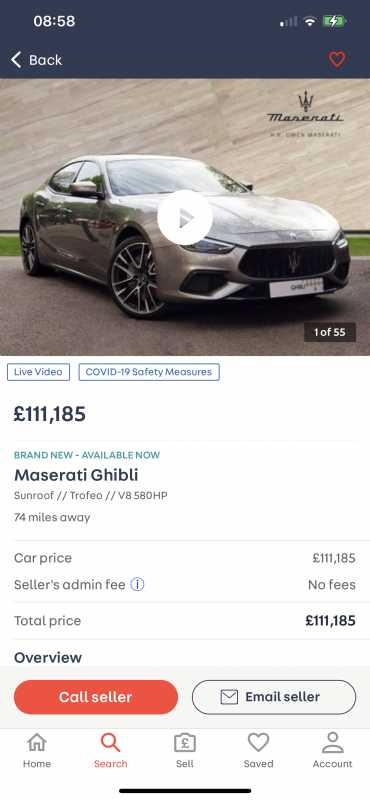370x800 pixels.
Task: Tap the Overview section heading
Action: coord(48,657)
